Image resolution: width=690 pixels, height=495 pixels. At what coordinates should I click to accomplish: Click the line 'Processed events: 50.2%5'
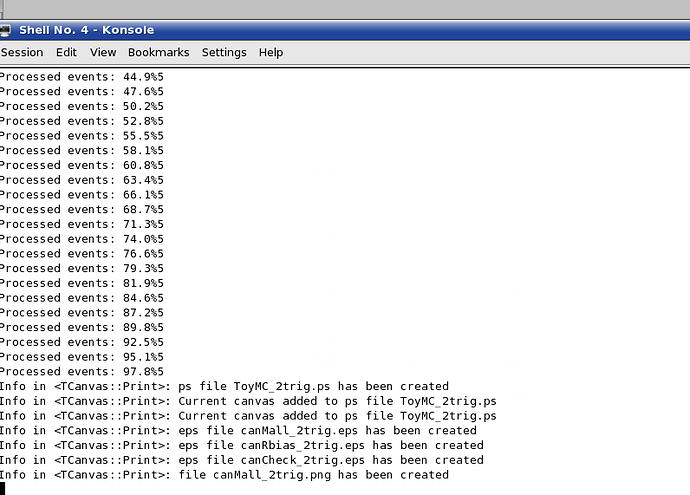click(82, 106)
